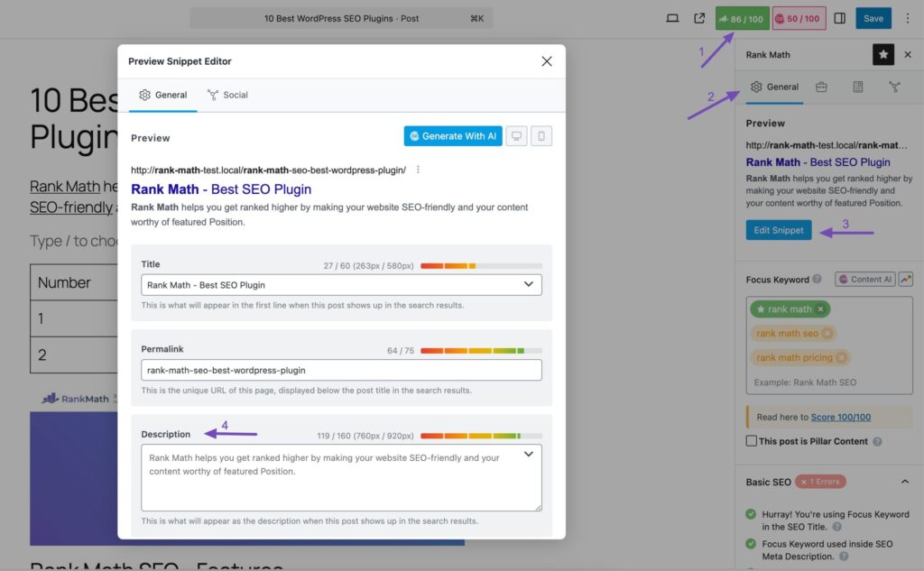924x571 pixels.
Task: Switch to desktop preview icon
Action: coord(516,136)
